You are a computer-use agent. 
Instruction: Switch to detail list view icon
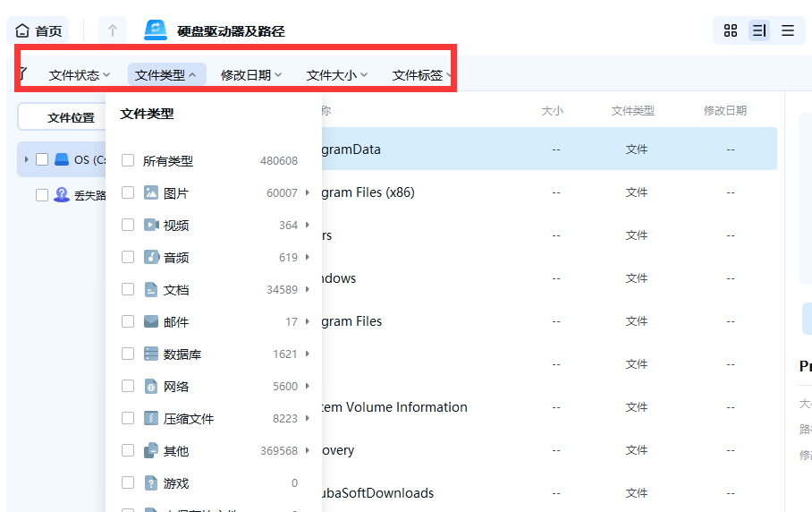tap(758, 30)
